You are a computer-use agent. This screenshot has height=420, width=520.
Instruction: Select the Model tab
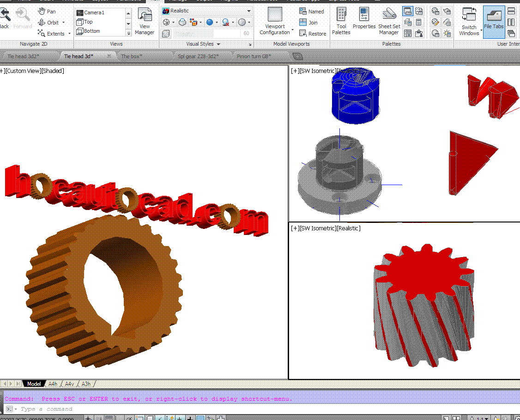click(x=34, y=384)
